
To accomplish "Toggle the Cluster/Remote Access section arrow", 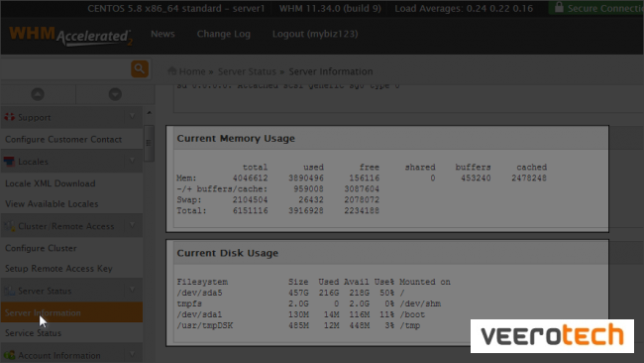I will click(x=132, y=225).
